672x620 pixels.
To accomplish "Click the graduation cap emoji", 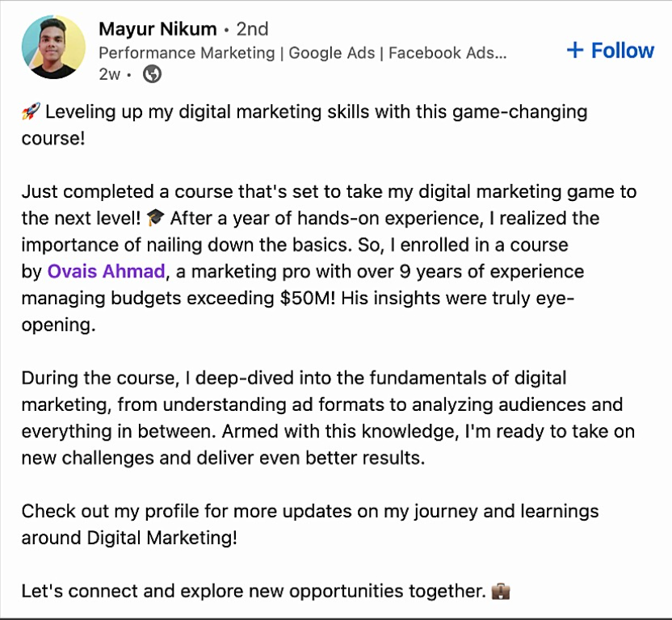I will [156, 218].
